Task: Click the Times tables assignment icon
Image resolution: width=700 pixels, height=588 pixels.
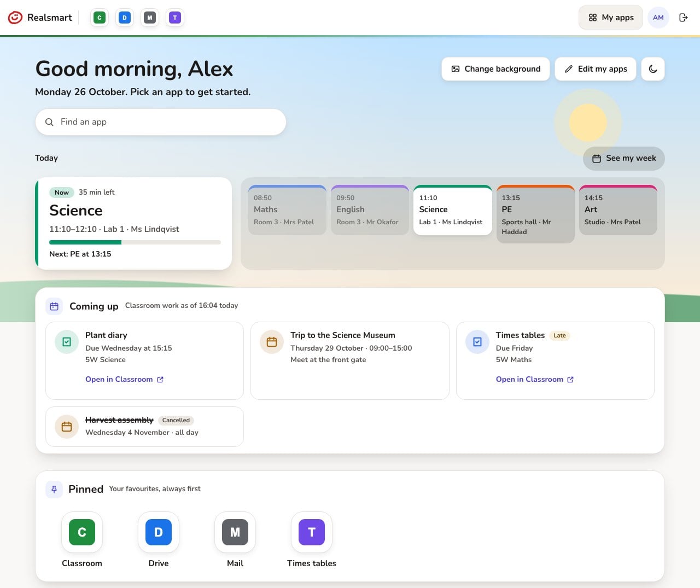Action: pyautogui.click(x=477, y=342)
